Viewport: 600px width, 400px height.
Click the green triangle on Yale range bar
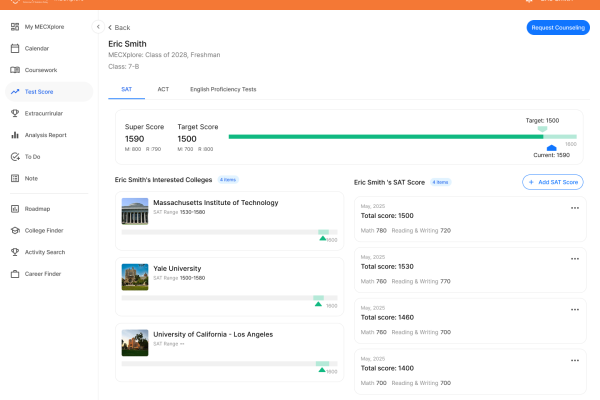(318, 304)
